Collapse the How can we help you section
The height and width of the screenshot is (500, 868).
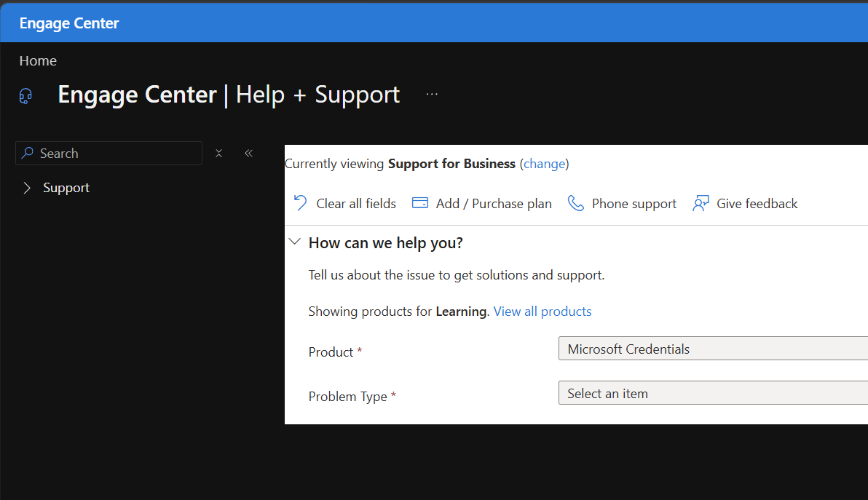295,242
